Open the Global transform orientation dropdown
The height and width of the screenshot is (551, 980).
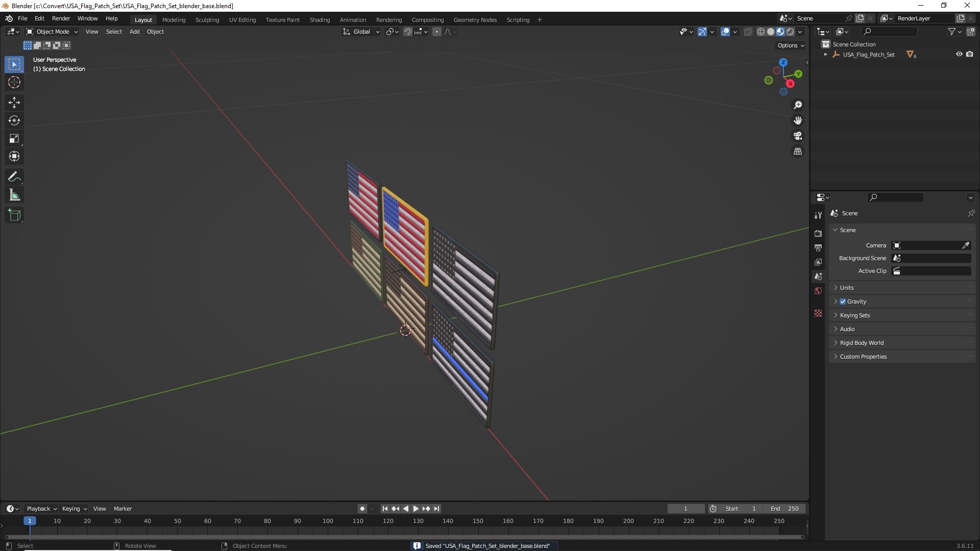[361, 32]
